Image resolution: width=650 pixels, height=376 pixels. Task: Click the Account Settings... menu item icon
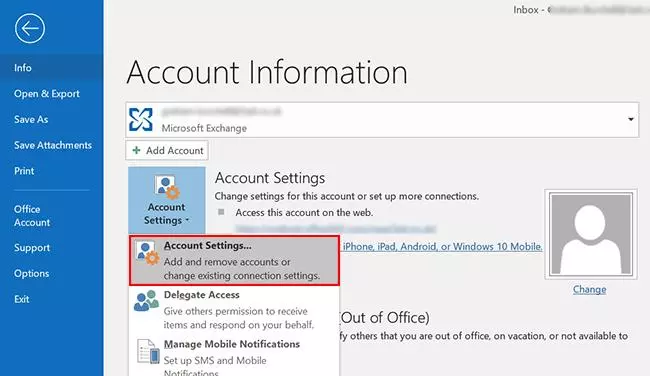tap(147, 253)
